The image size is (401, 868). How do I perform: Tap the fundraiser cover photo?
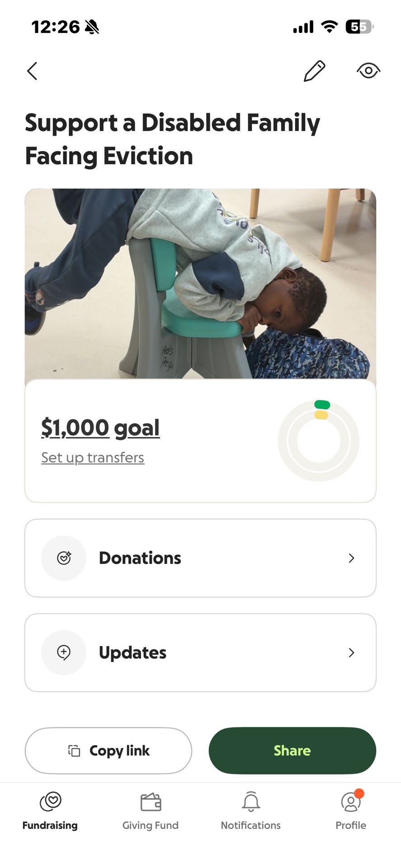(200, 283)
